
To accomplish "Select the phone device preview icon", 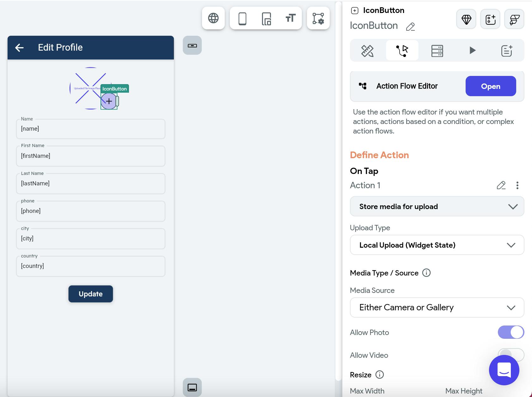I will [242, 18].
